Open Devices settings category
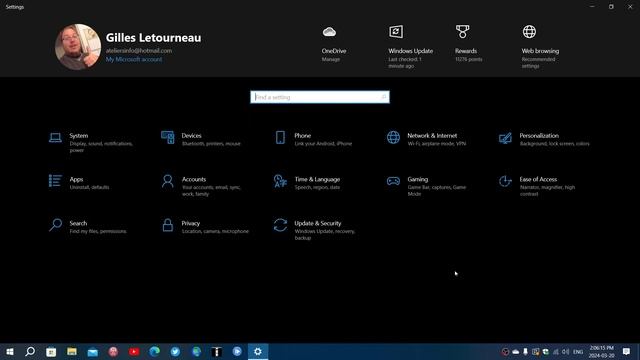The image size is (640, 360). pos(201,139)
